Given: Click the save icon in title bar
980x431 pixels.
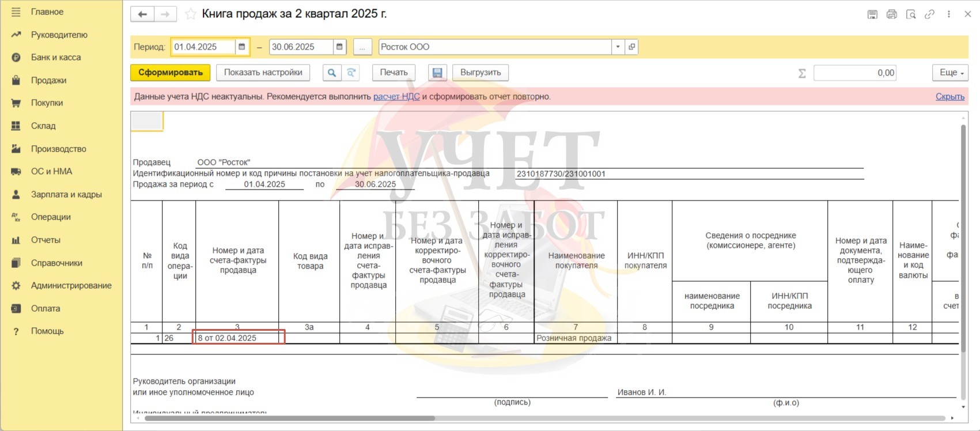Looking at the screenshot, I should (872, 14).
